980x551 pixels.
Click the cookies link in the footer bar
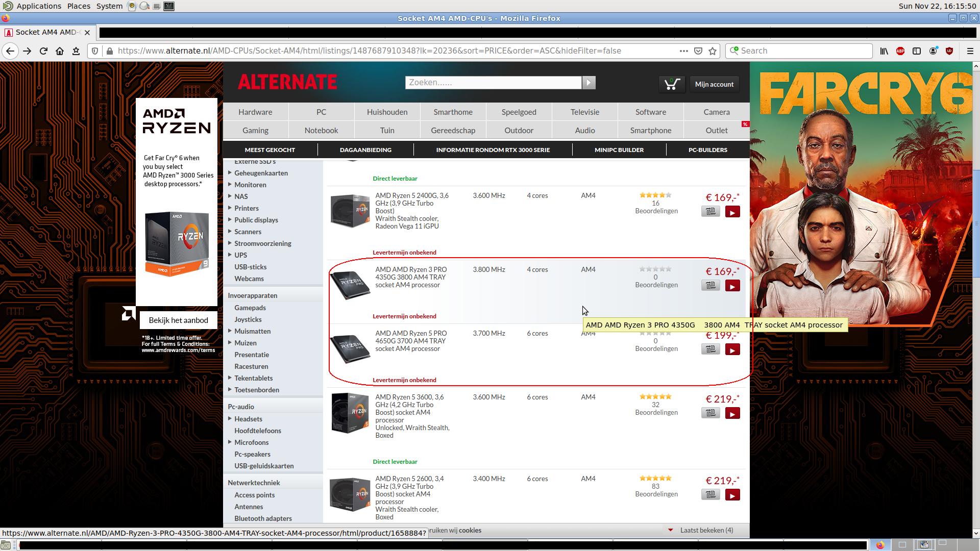coord(470,530)
